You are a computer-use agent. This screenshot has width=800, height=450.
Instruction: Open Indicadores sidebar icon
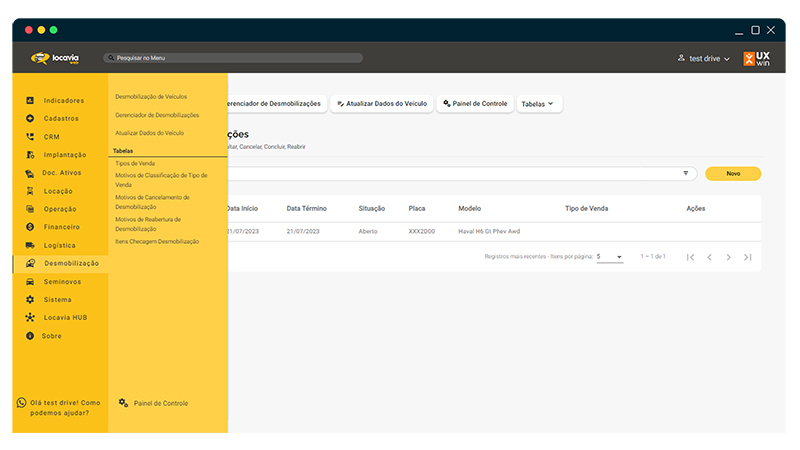tap(30, 101)
